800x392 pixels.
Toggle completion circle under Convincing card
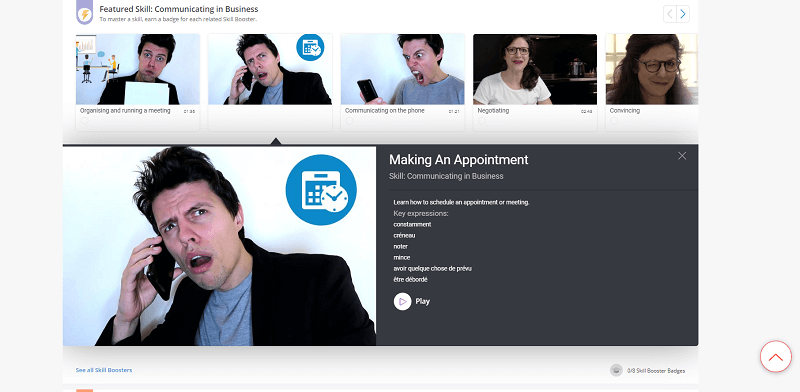(x=614, y=121)
